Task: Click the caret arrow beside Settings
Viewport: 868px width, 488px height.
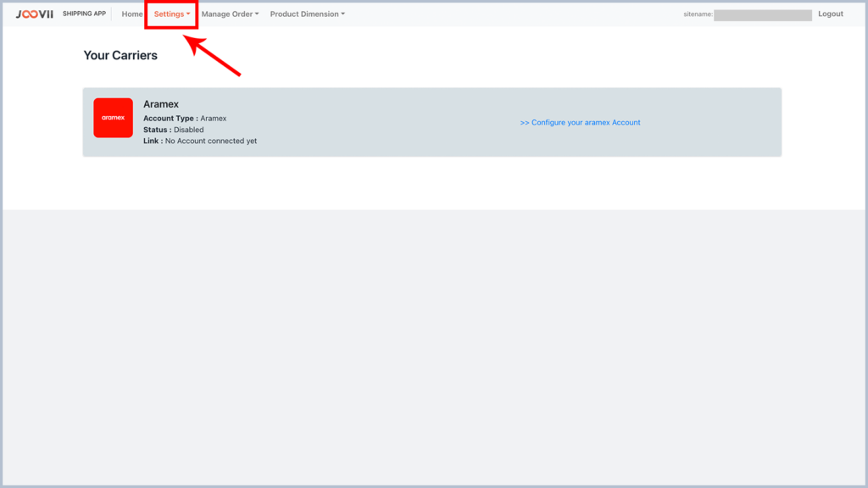Action: (x=188, y=14)
